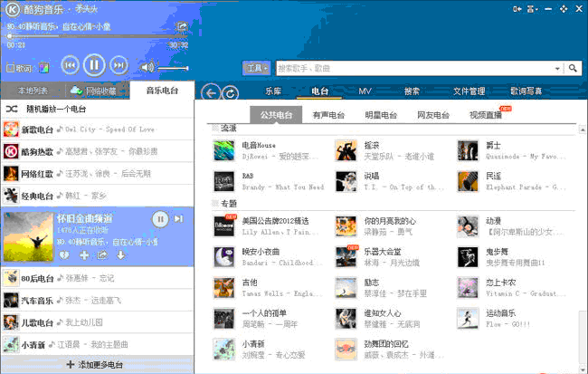
Task: Seek on the playback progress bar
Action: click(x=98, y=36)
